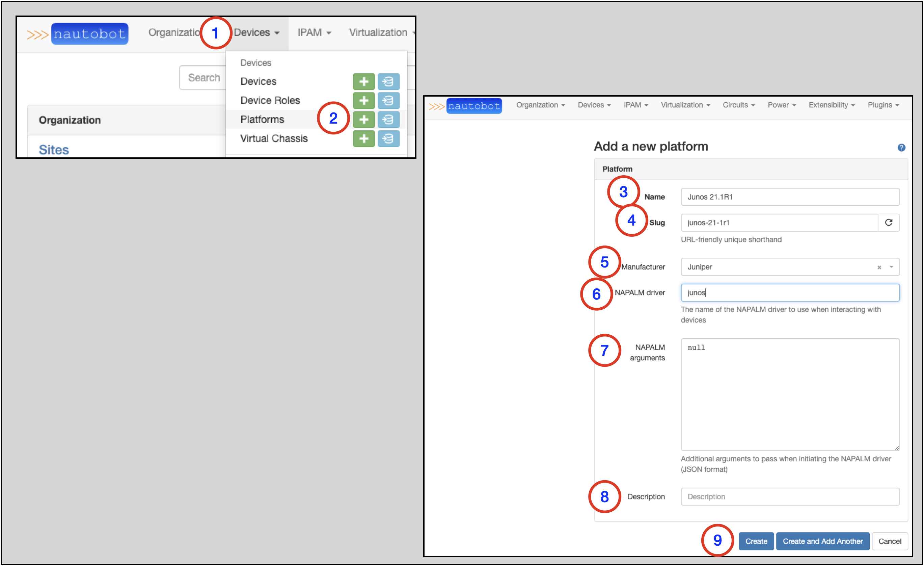Select Platforms in the Devices menu
This screenshot has width=924, height=566.
click(262, 119)
